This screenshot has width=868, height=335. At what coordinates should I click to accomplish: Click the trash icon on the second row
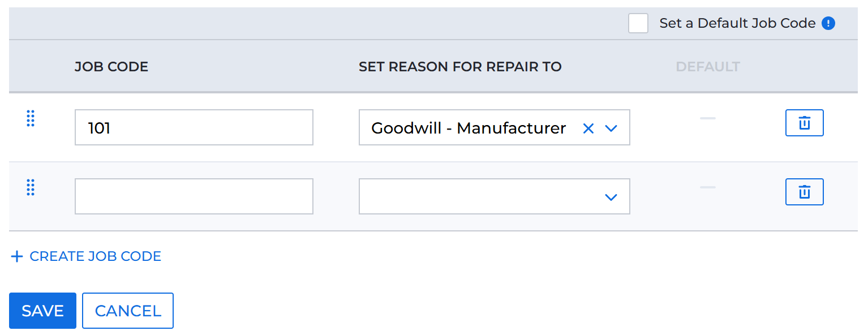(x=804, y=192)
